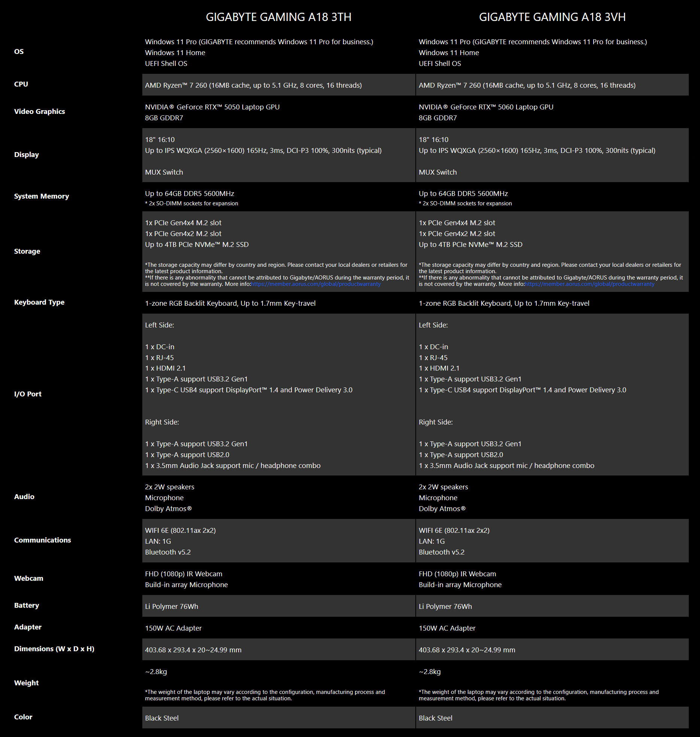Click the Keyboard Type row label

[x=39, y=302]
